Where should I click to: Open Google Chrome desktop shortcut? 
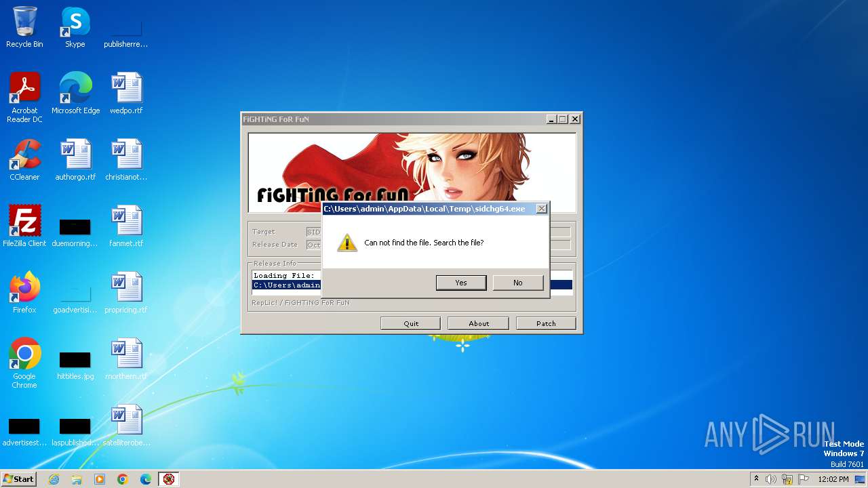(x=24, y=363)
